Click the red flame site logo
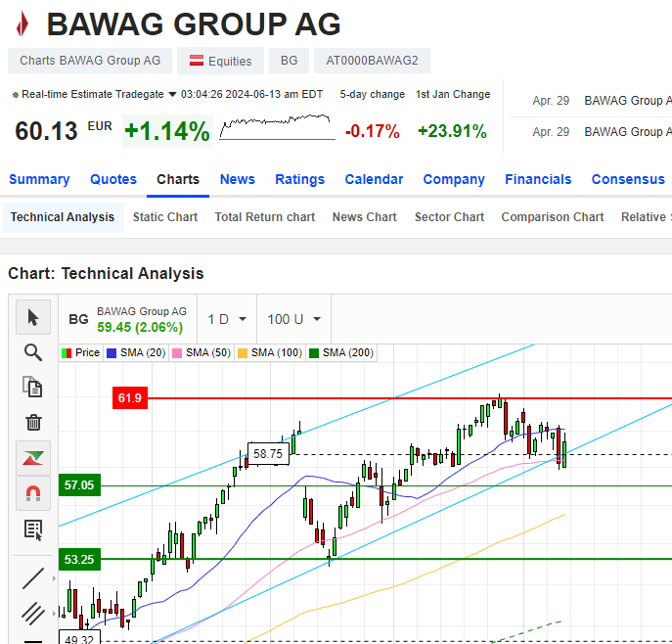 click(x=23, y=23)
